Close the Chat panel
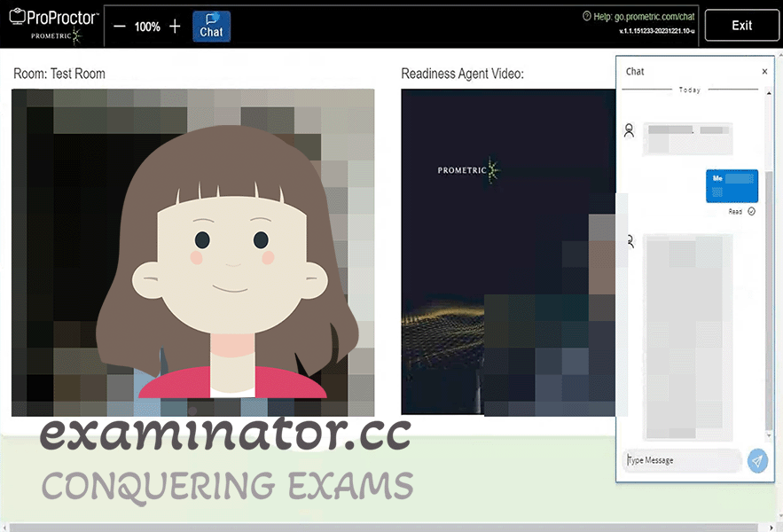Image resolution: width=783 pixels, height=532 pixels. click(764, 72)
